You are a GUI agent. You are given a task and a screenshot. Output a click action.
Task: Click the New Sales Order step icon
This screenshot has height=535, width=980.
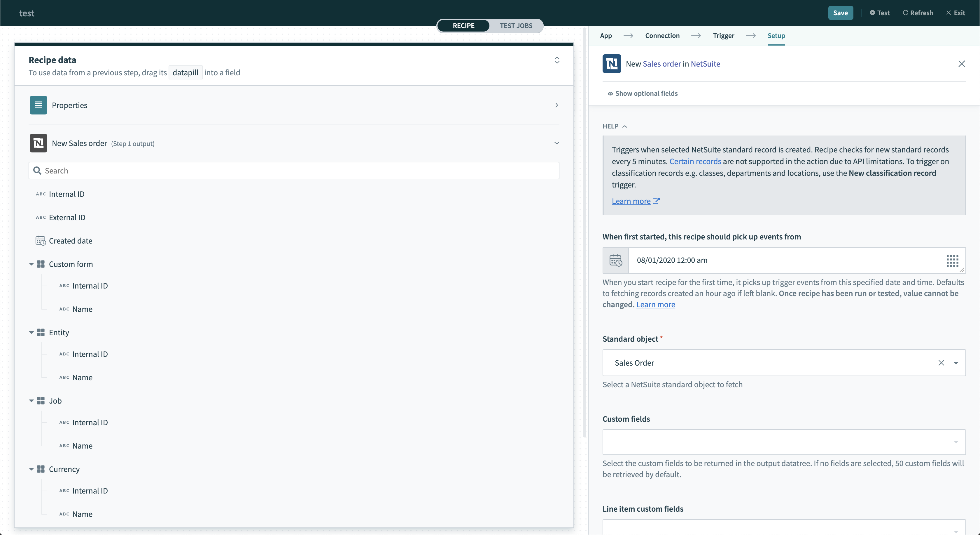[38, 143]
